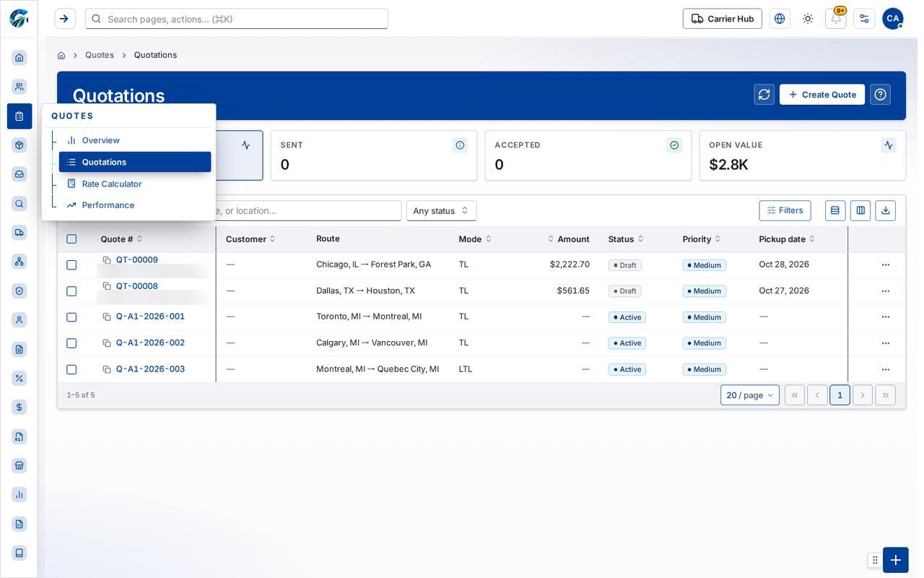Viewport: 924px width, 578px height.
Task: Check the checkbox for the QT-00008 row
Action: (71, 291)
